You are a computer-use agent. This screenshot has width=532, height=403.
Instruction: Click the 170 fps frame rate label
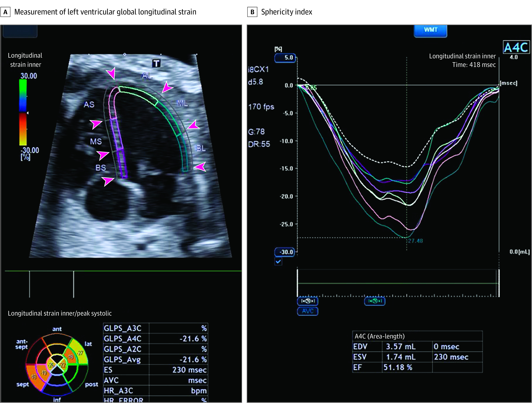point(261,107)
